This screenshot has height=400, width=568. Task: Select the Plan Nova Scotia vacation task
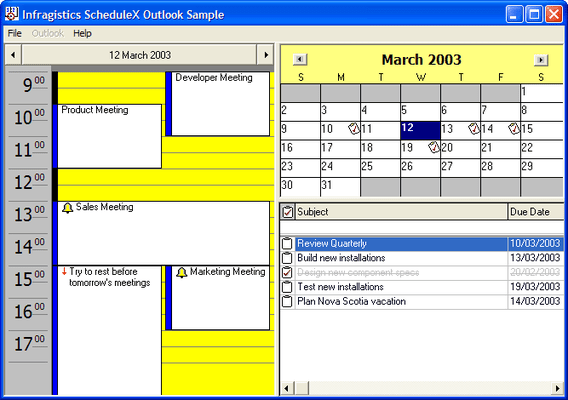point(401,301)
